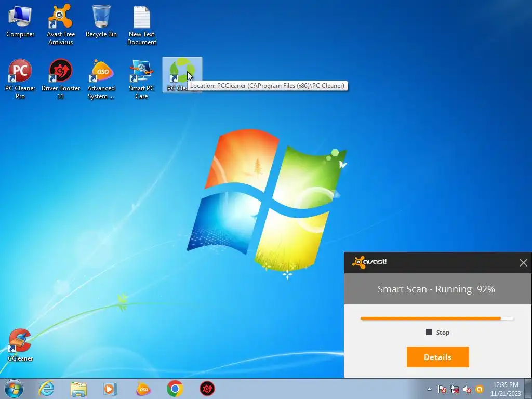Image resolution: width=532 pixels, height=399 pixels.
Task: Select the Avast Free Antivirus shortcut
Action: click(x=60, y=24)
